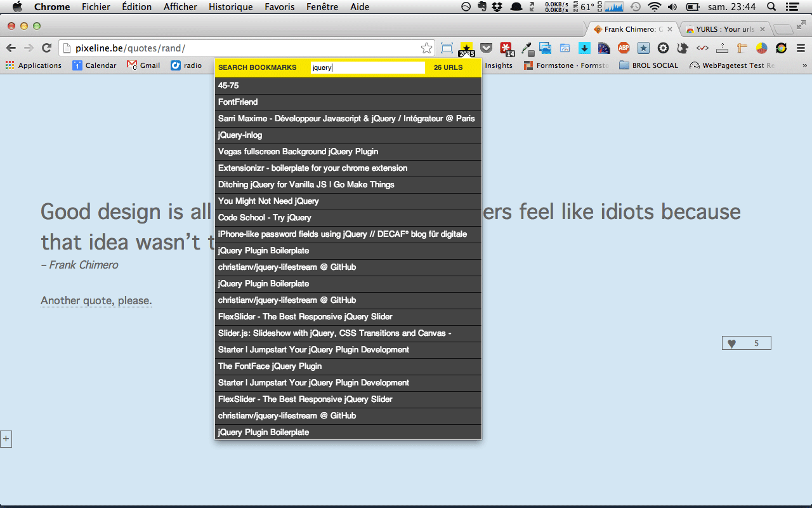
Task: Open Chrome's hamburger menu
Action: 799,48
